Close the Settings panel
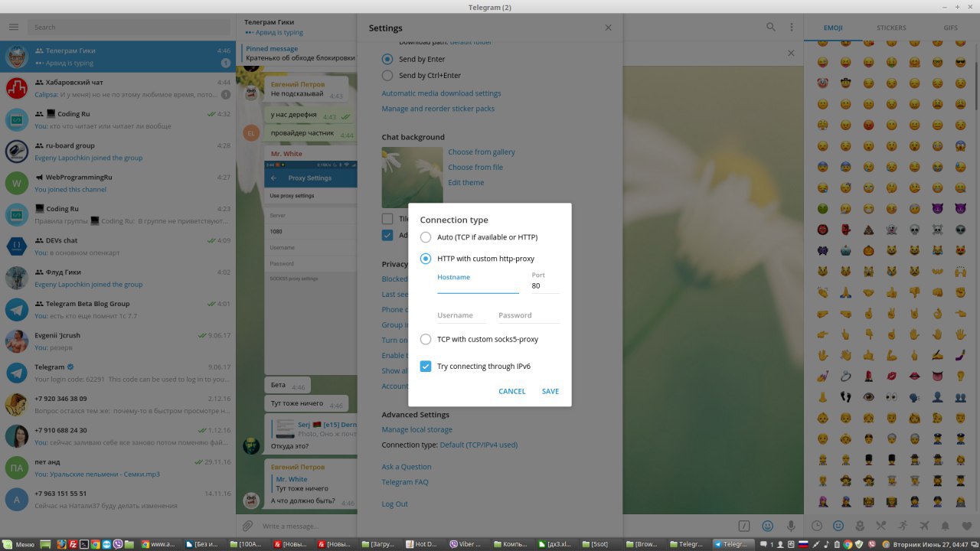 pyautogui.click(x=608, y=28)
